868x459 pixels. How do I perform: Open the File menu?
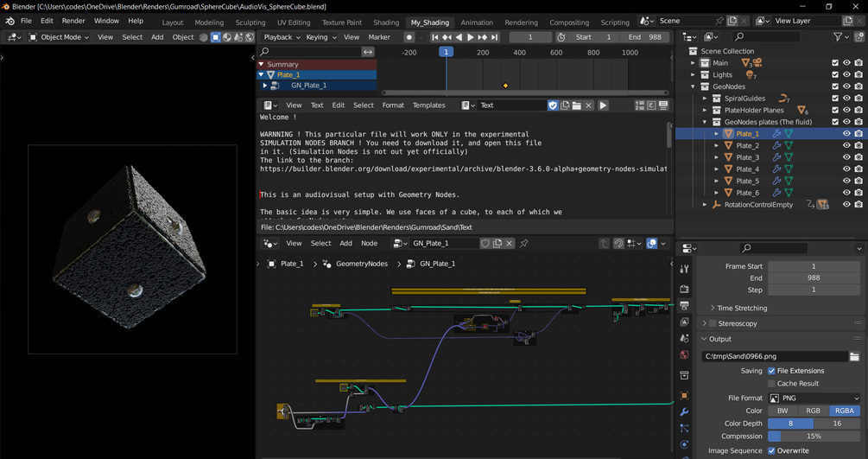[26, 21]
